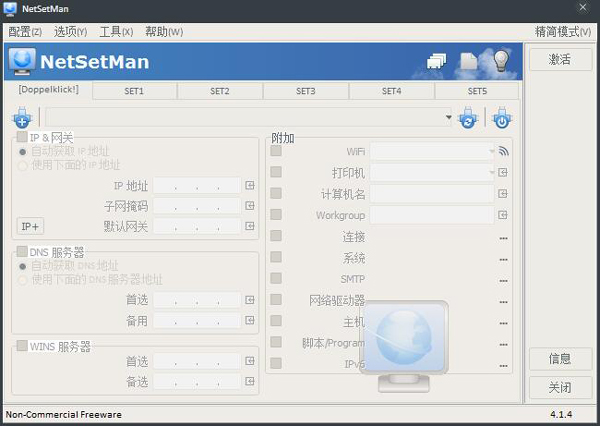Enable the IP & 网关 checkbox
This screenshot has width=600, height=426.
[x=22, y=137]
